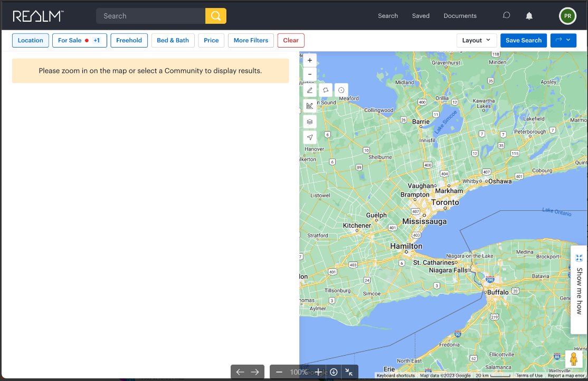
Task: Open the map layers panel
Action: point(310,122)
